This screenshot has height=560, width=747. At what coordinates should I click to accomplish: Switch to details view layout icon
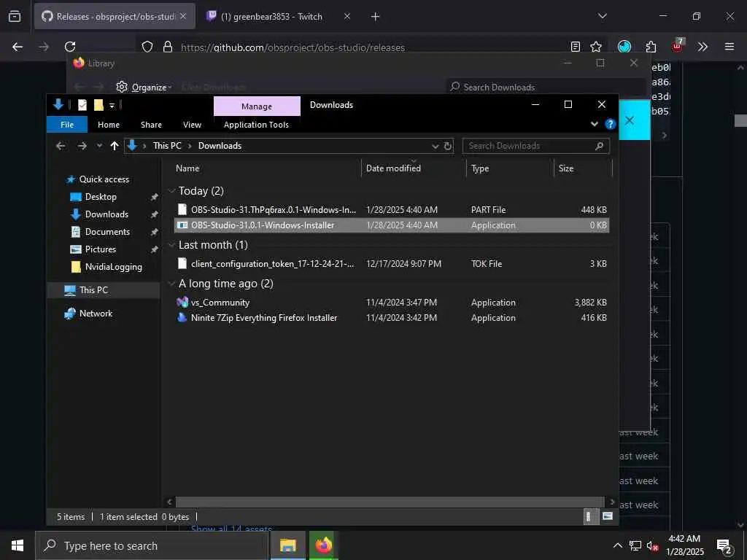pos(590,517)
